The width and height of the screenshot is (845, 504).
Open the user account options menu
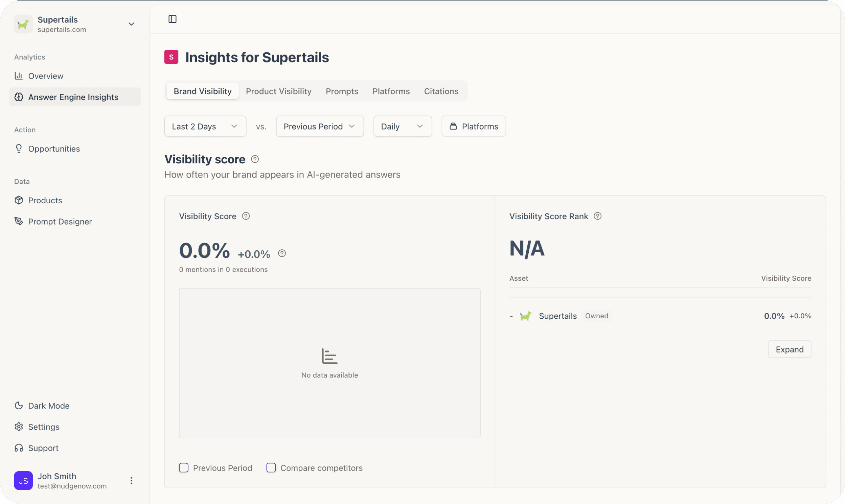point(131,480)
